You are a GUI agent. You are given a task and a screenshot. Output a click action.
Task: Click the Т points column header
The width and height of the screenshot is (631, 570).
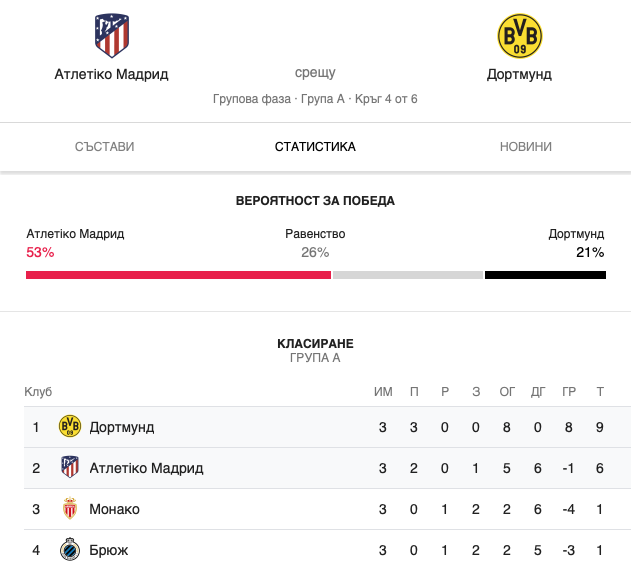pos(600,391)
